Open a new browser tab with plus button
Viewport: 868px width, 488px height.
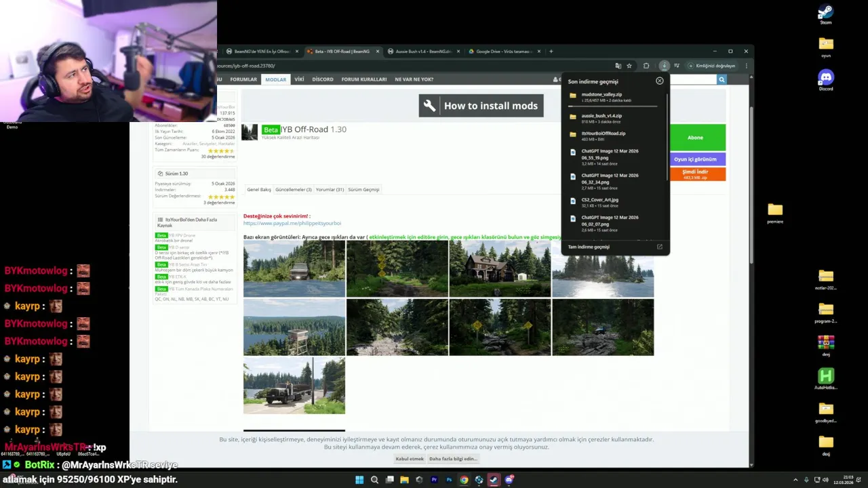coord(551,52)
